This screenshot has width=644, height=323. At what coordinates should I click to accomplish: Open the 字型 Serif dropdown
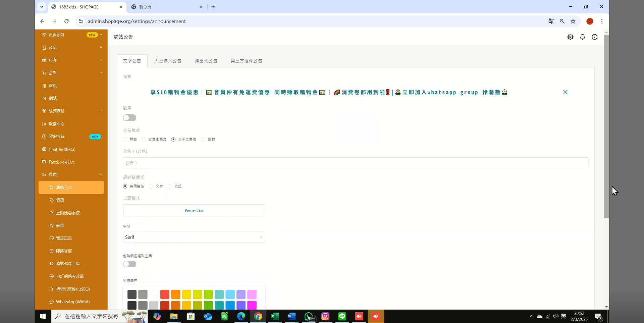(x=194, y=237)
